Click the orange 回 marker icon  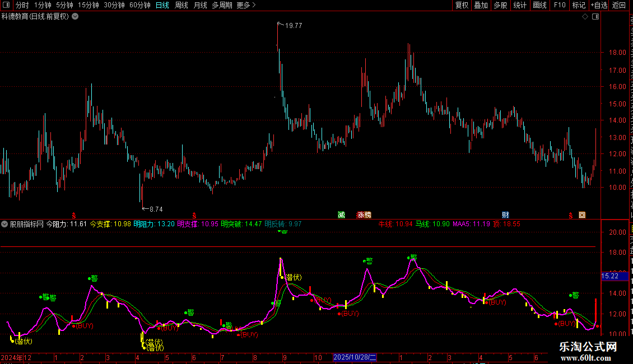(x=582, y=214)
